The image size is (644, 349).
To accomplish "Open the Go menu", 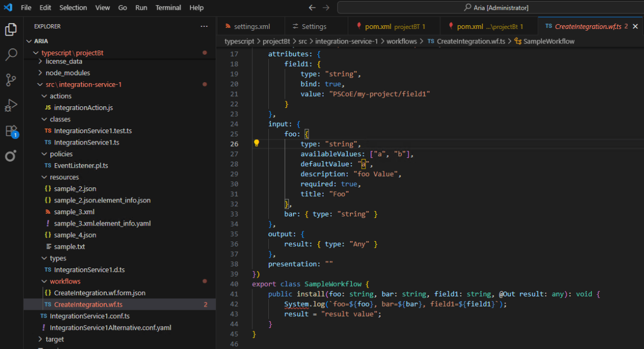I will pyautogui.click(x=122, y=8).
